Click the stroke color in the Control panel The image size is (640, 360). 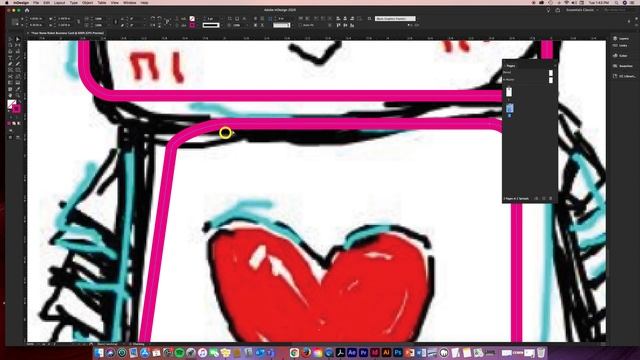click(x=192, y=25)
